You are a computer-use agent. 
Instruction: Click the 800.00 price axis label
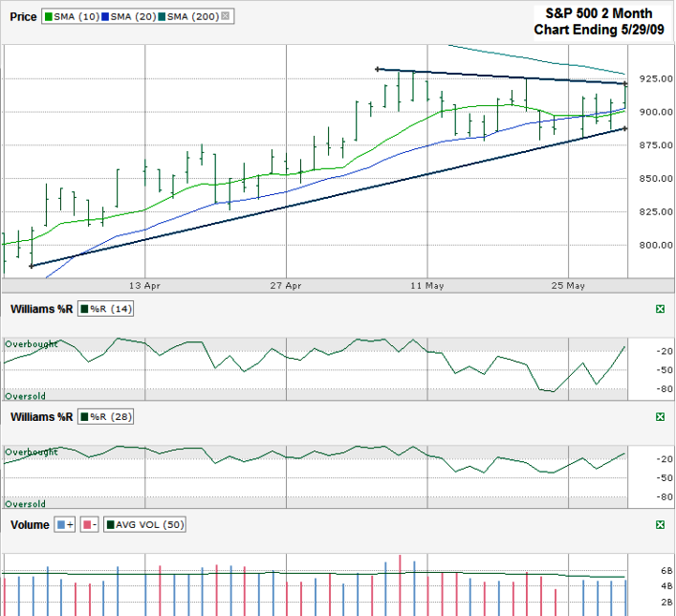pyautogui.click(x=656, y=245)
